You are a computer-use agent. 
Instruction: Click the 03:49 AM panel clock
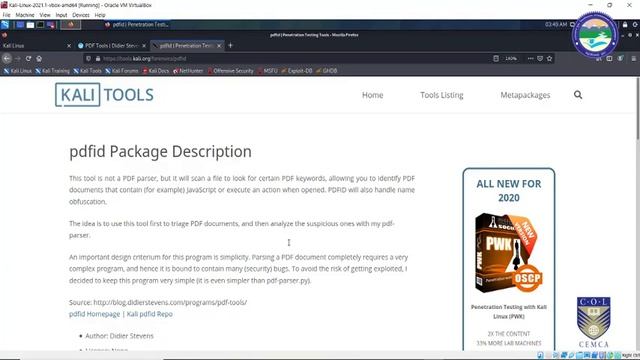(556, 24)
